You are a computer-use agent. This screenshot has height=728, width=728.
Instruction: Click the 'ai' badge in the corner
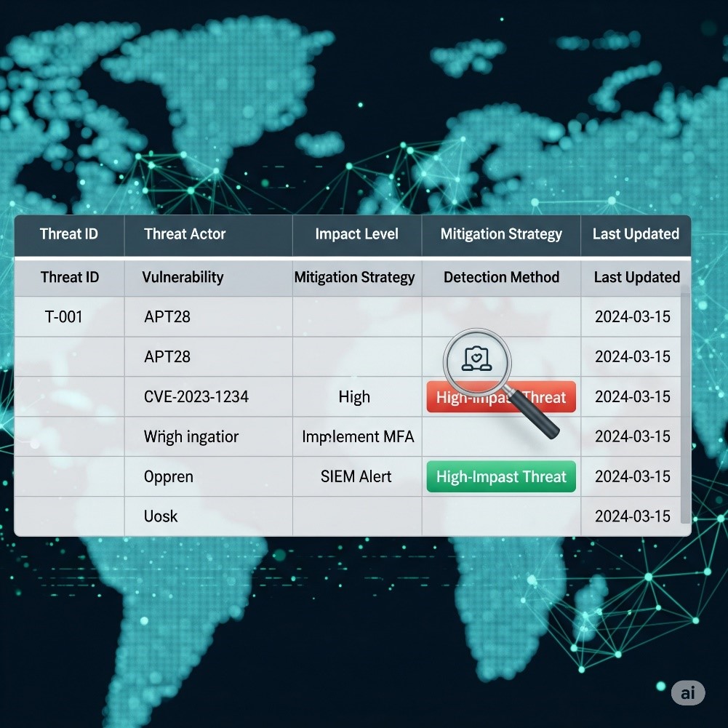[x=687, y=692]
